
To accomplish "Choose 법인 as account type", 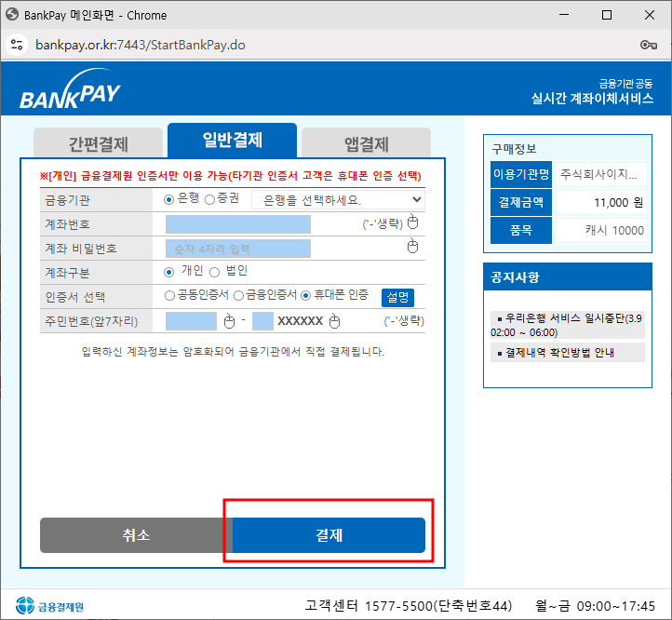I will [215, 272].
